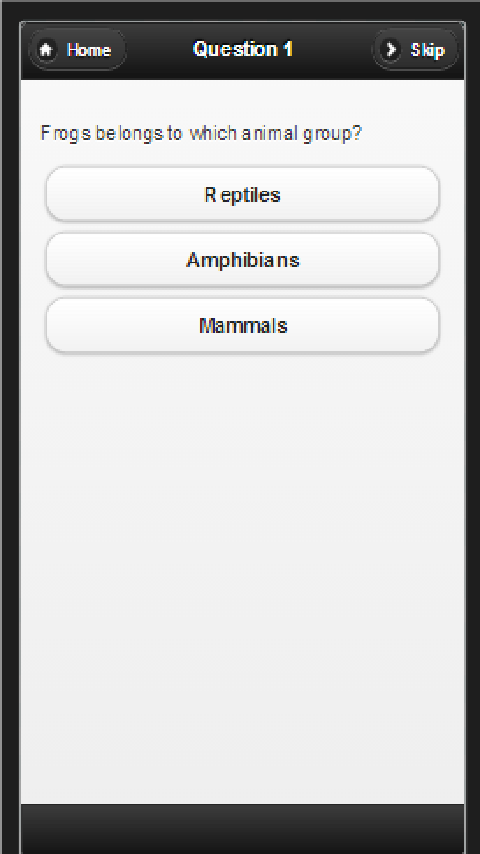Click the word 'group?' in the question
The width and height of the screenshot is (480, 854).
coord(332,134)
